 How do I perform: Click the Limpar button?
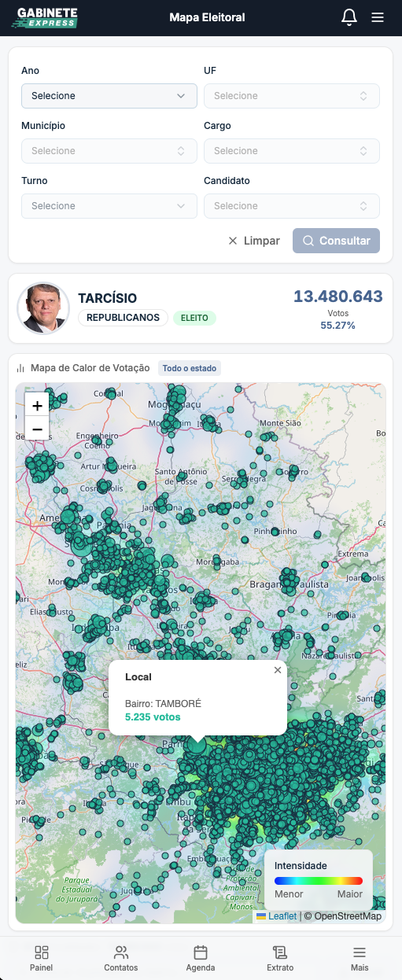[x=253, y=241]
